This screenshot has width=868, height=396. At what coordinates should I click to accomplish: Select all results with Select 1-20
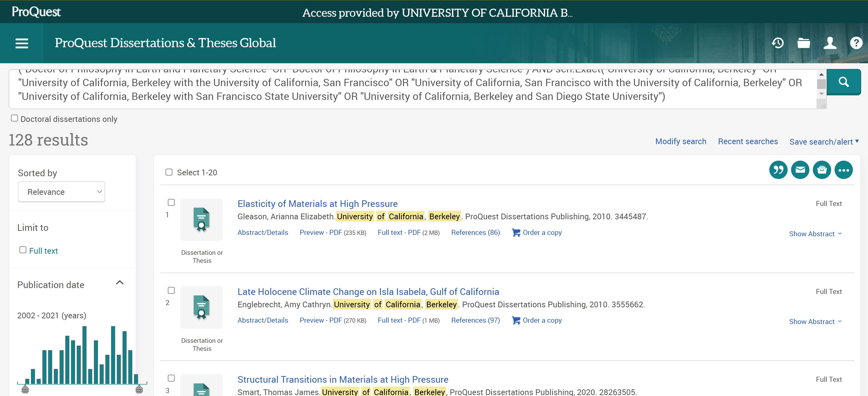pos(169,172)
